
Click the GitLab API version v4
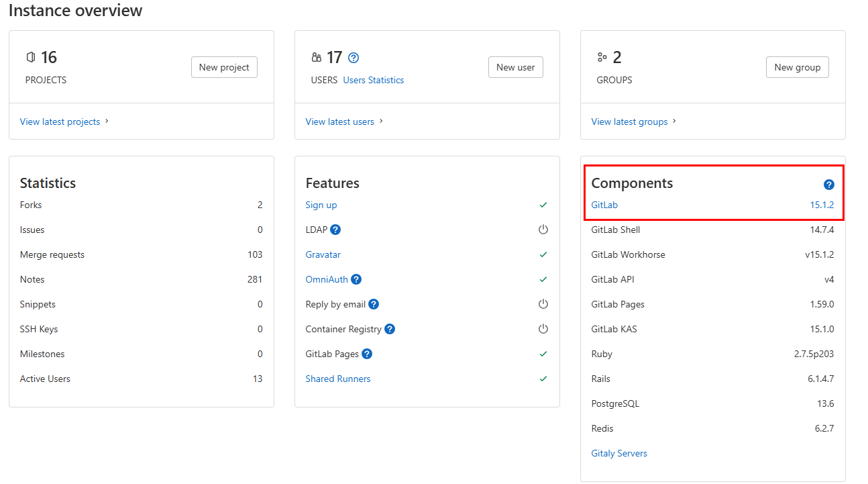829,279
